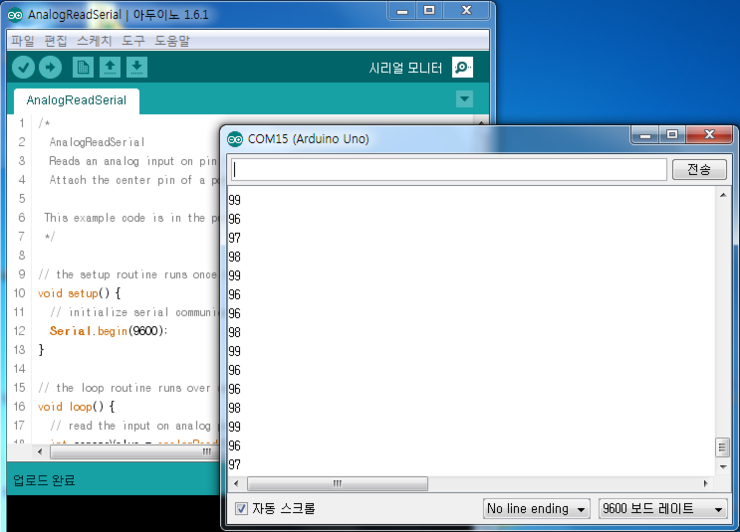Click the Serial.begin(9600); code line
Screen dimensions: 740x532
108,331
